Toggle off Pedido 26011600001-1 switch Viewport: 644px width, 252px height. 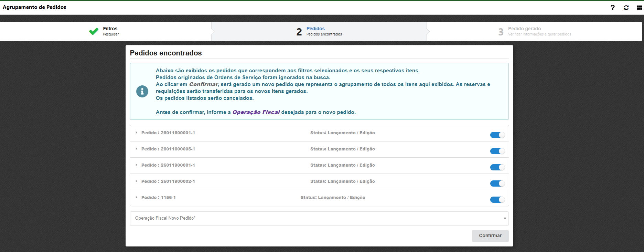tap(497, 135)
